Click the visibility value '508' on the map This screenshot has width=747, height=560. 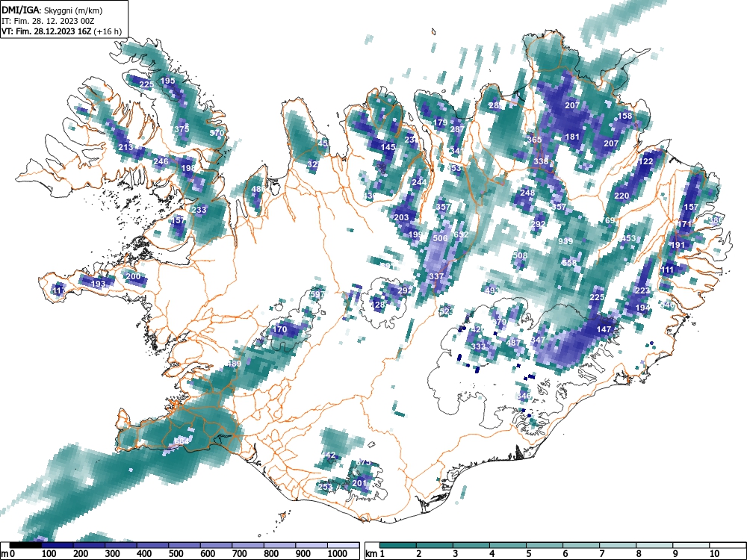(520, 255)
